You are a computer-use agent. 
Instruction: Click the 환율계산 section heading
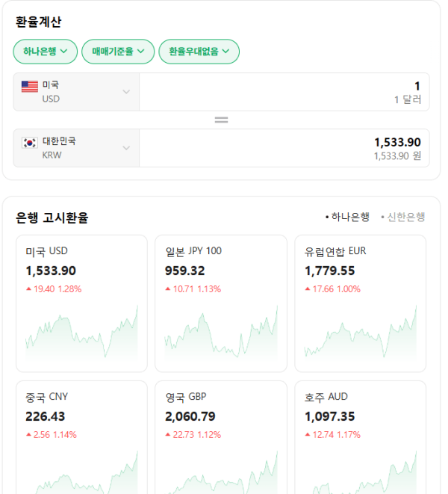click(38, 22)
